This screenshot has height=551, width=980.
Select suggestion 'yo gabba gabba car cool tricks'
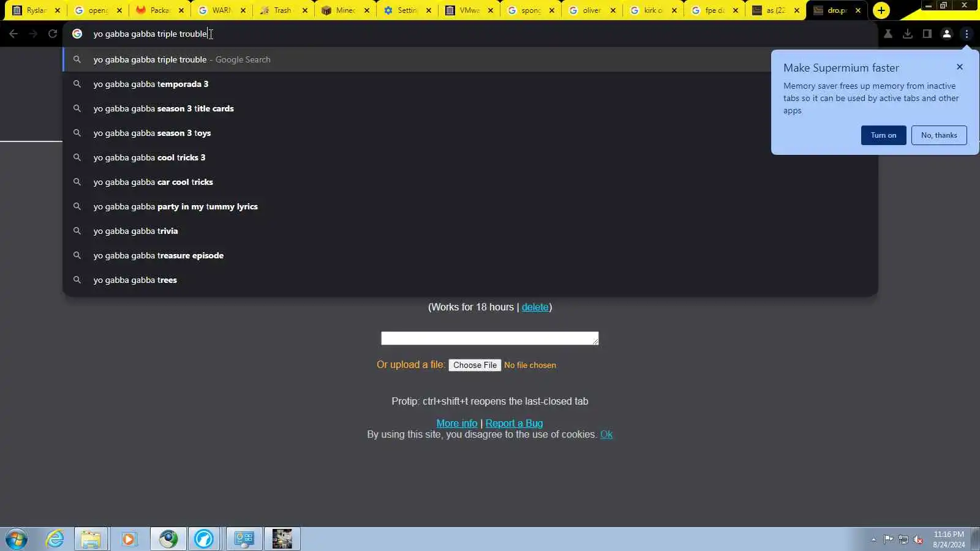point(470,182)
